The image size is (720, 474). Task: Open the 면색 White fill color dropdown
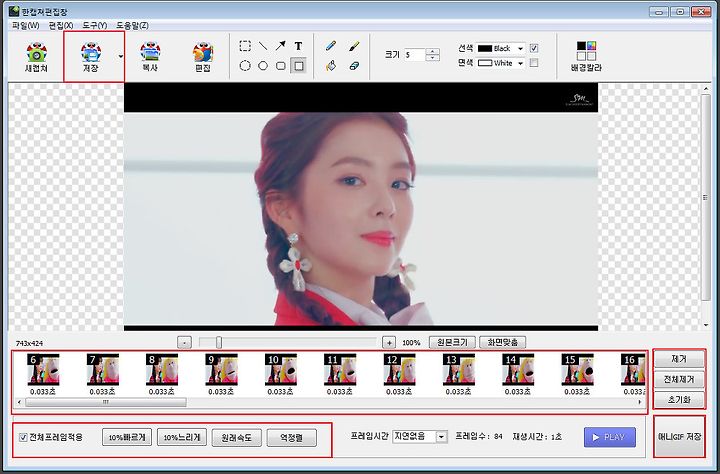tap(520, 63)
